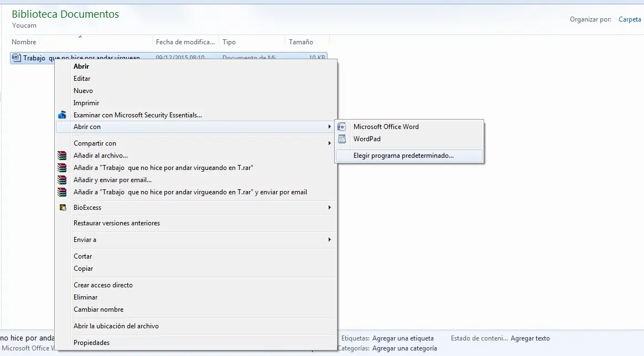Expand the BioExcess submenu arrow
The width and height of the screenshot is (644, 356).
[329, 208]
